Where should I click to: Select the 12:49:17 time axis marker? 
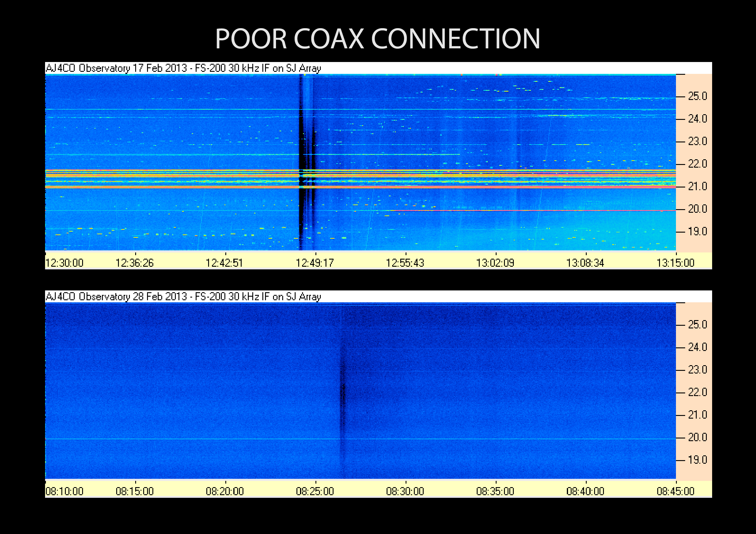point(315,263)
